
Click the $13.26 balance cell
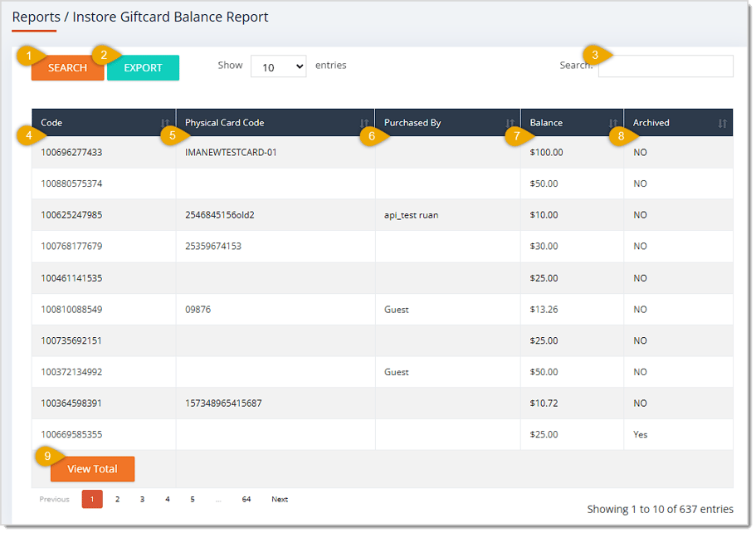544,310
